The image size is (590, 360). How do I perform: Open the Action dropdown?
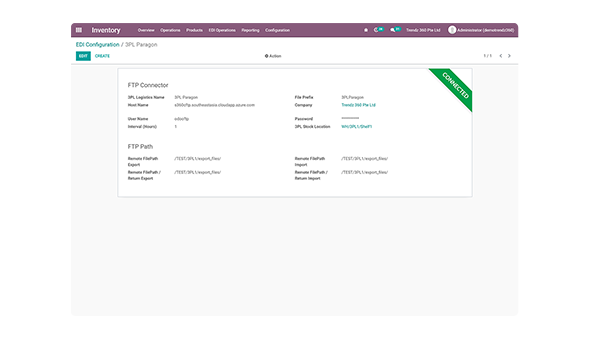click(273, 56)
